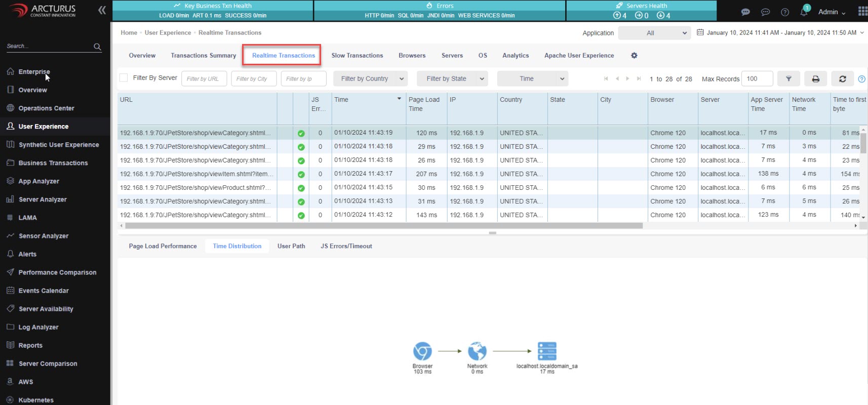
Task: Go to the previous page of records
Action: [617, 78]
